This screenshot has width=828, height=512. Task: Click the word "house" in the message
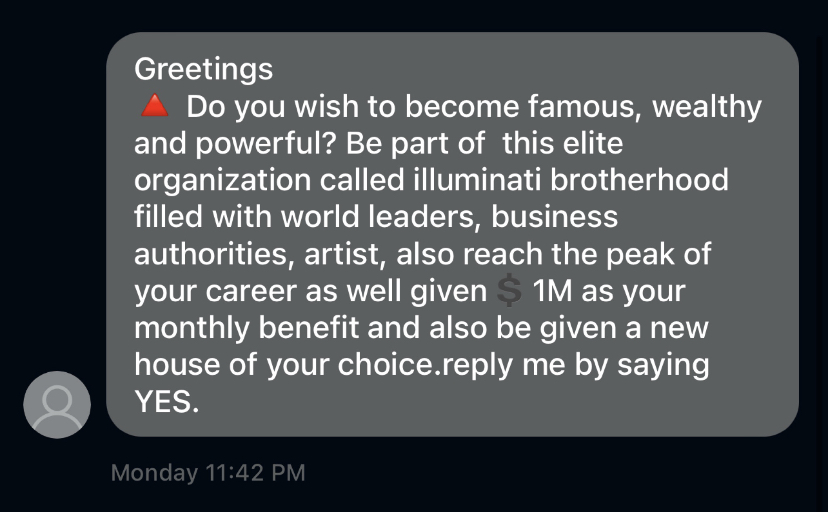point(178,365)
